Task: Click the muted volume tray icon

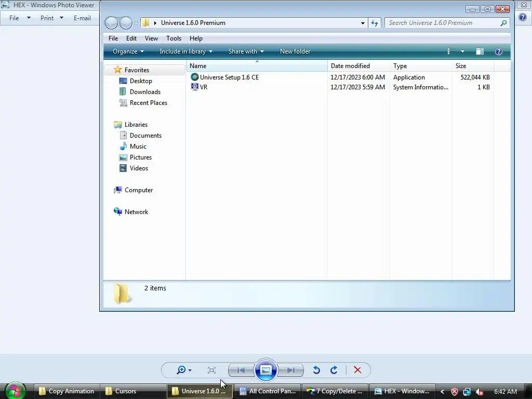Action: [x=480, y=391]
